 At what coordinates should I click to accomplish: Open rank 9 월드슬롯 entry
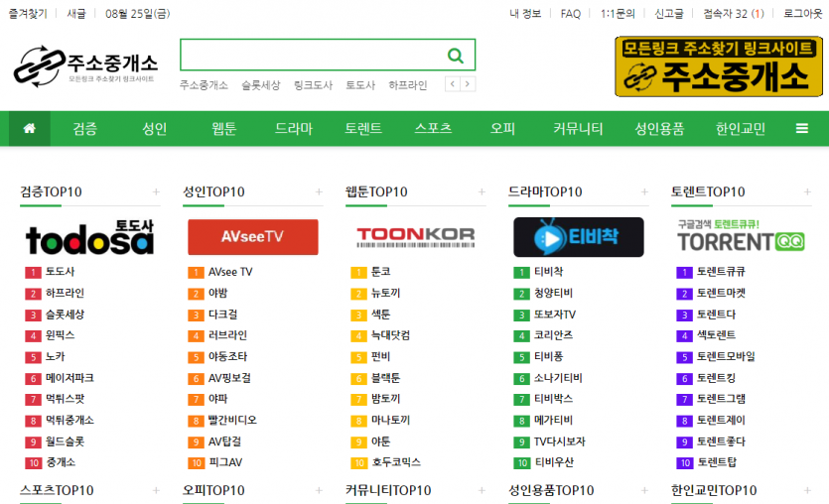[x=65, y=441]
